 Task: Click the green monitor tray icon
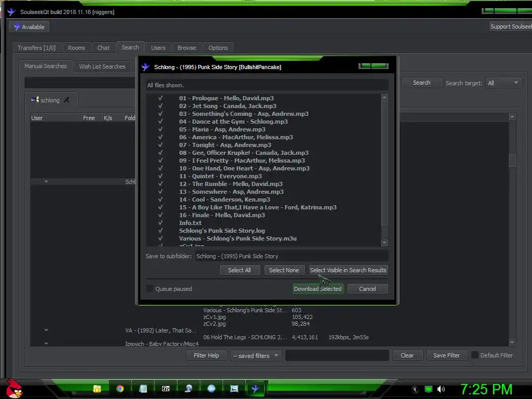click(x=429, y=389)
